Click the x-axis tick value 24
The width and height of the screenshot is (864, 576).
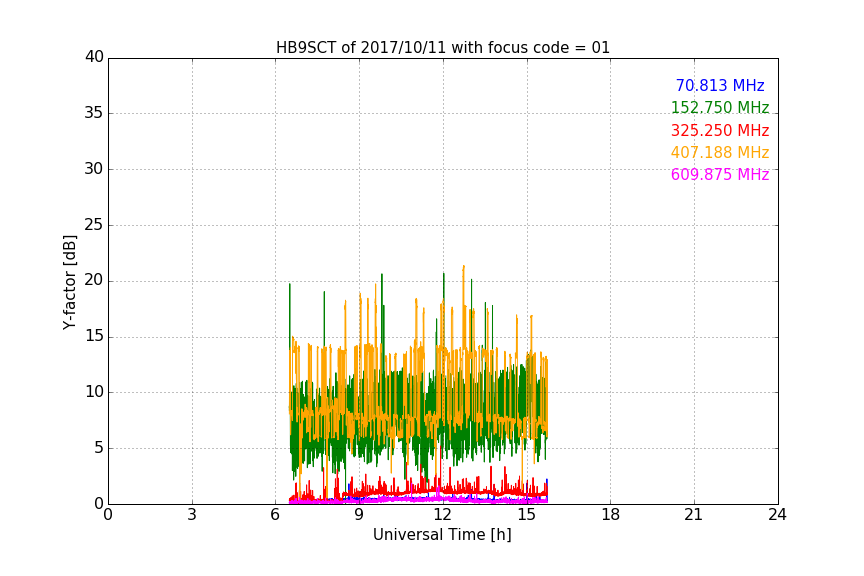(777, 515)
